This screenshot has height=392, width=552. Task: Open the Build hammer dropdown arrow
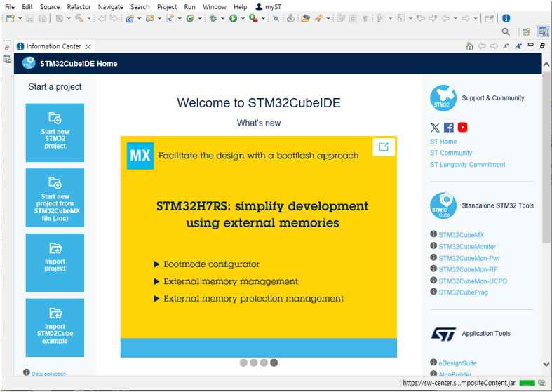point(89,18)
